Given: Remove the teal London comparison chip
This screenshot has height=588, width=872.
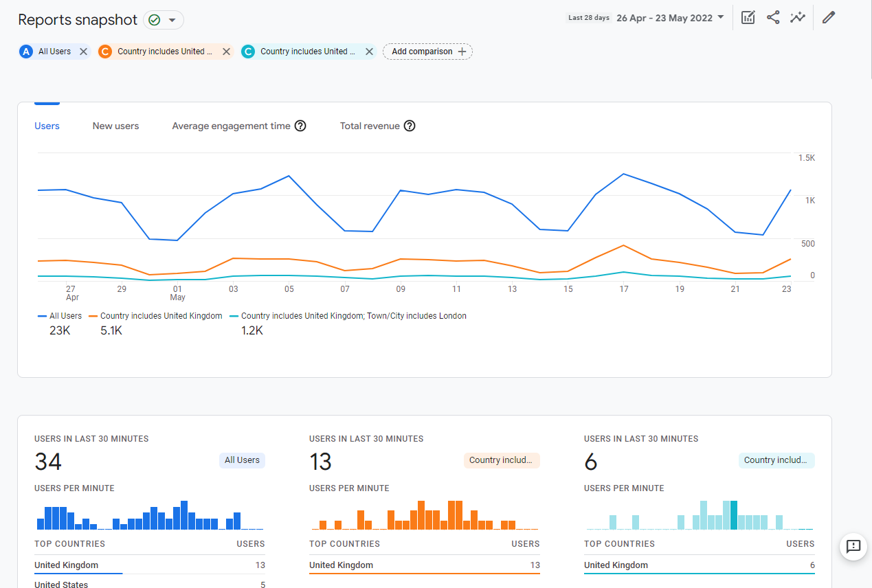Looking at the screenshot, I should 369,52.
